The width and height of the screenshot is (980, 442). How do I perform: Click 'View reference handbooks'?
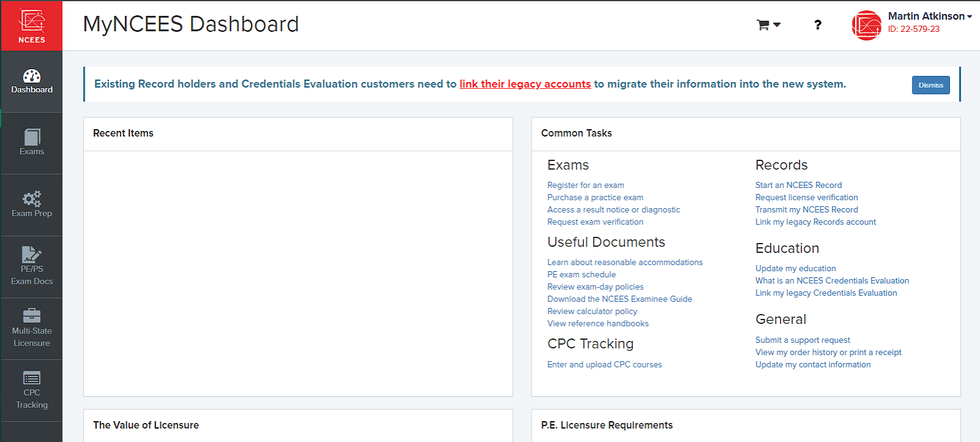point(598,323)
